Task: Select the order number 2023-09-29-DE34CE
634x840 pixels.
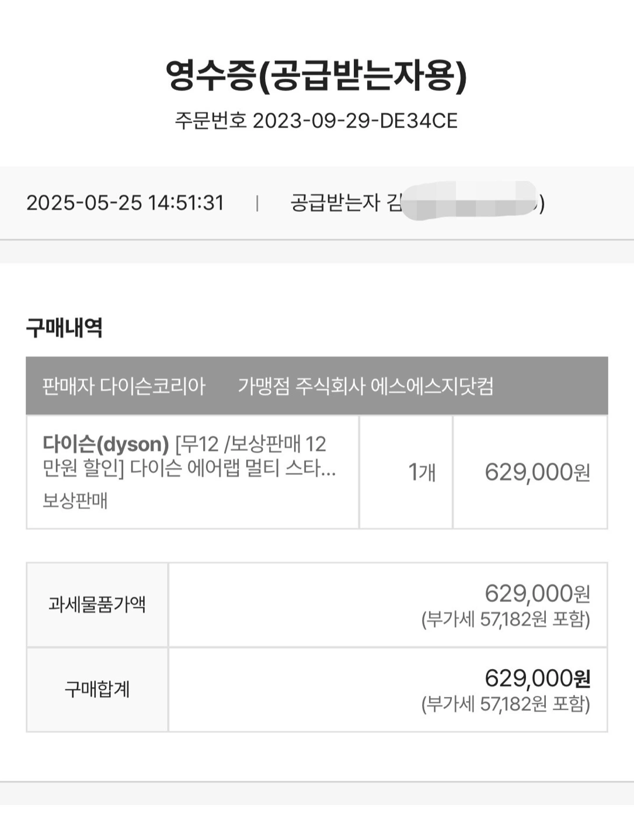Action: pos(354,121)
